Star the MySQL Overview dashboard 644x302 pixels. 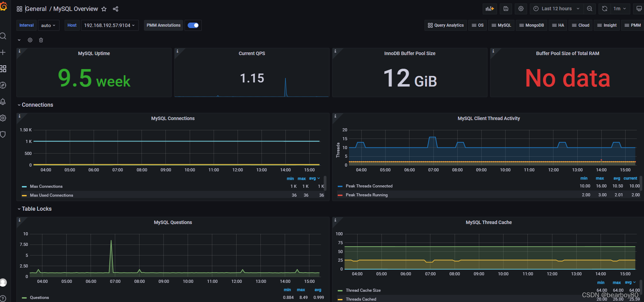(104, 9)
